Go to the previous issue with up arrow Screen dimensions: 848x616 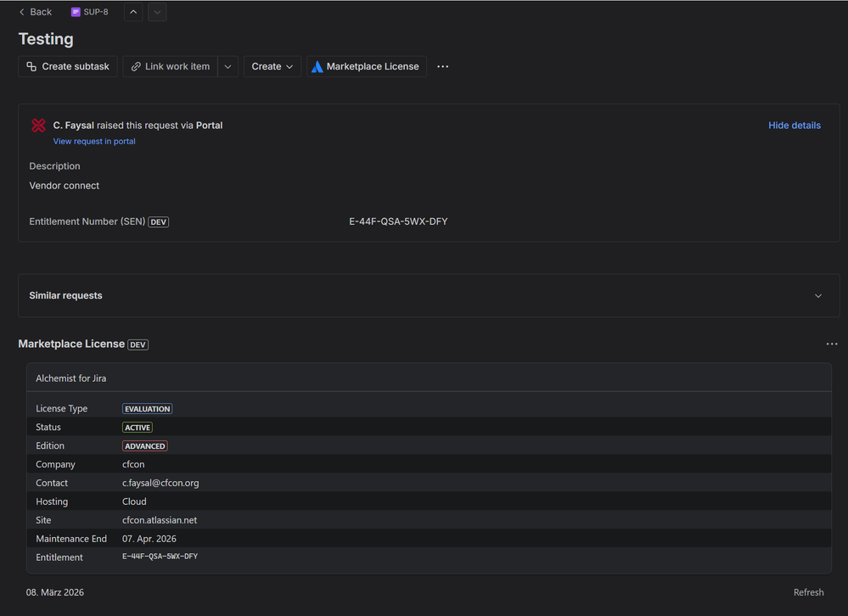coord(133,12)
